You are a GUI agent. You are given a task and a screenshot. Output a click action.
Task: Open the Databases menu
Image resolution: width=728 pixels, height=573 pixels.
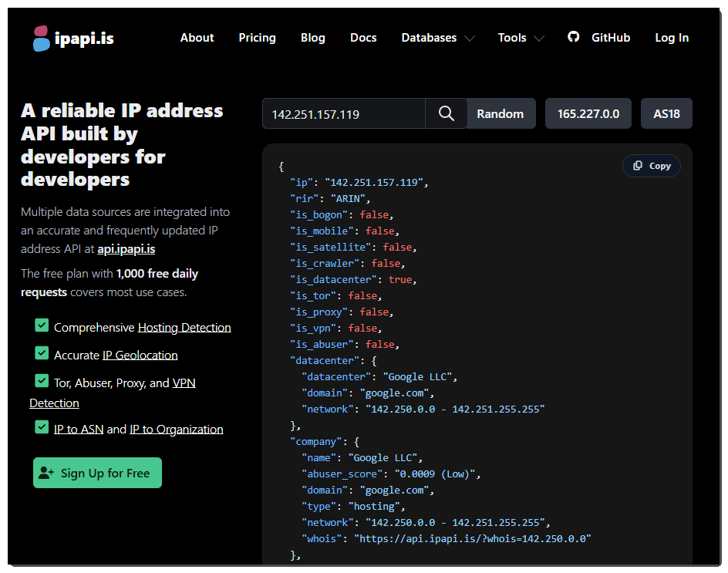(x=429, y=38)
